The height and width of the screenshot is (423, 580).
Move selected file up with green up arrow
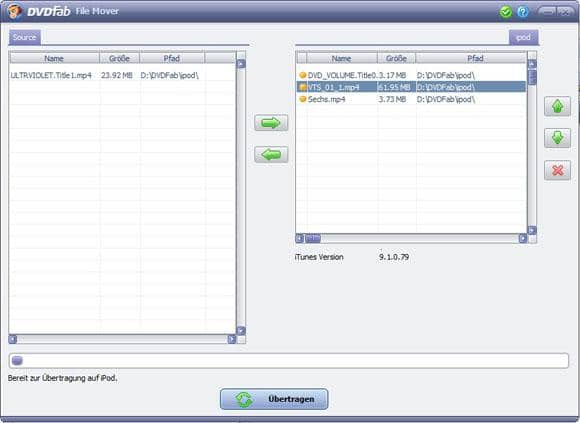(x=557, y=106)
